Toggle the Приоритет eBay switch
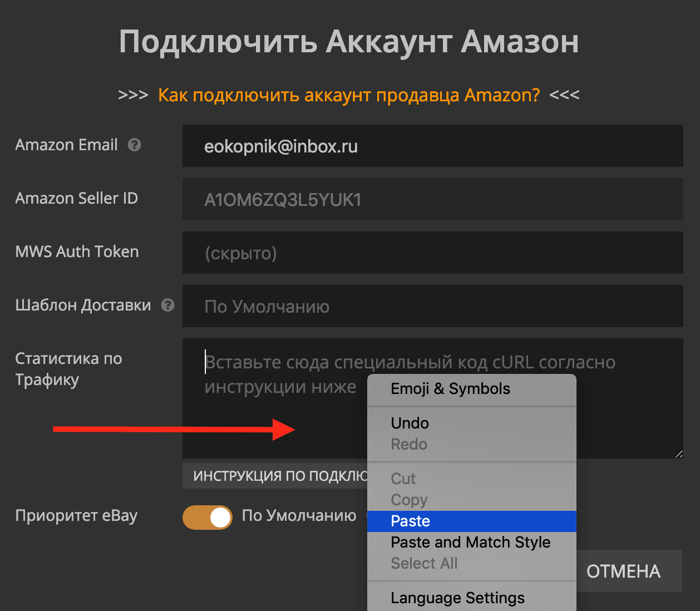 point(208,518)
